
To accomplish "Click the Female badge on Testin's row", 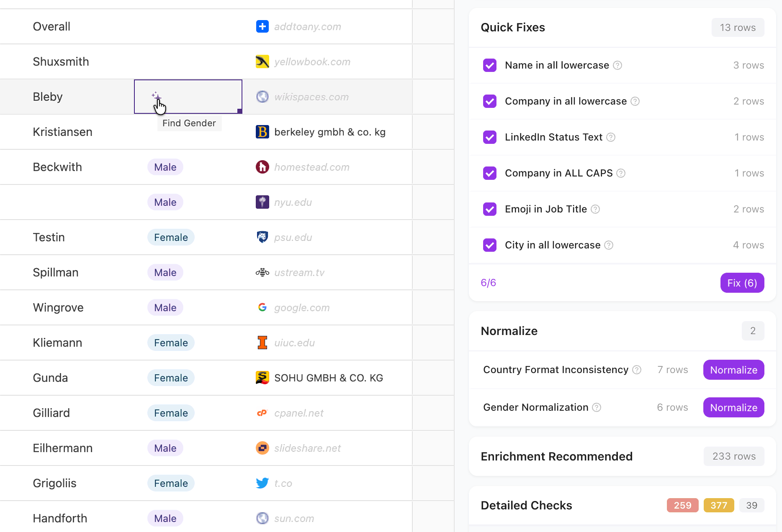I will [x=171, y=237].
